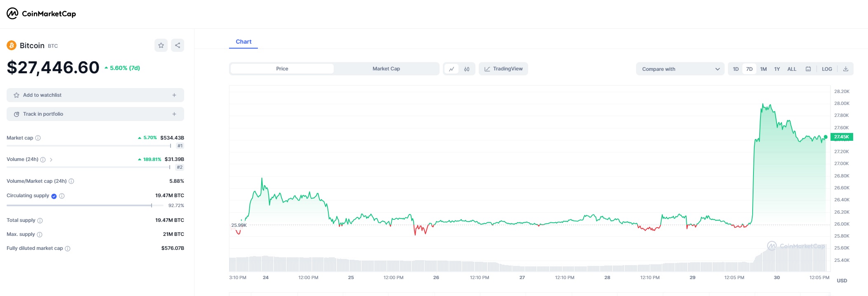The width and height of the screenshot is (868, 296).
Task: Click the x-axis date label 30
Action: tap(777, 277)
